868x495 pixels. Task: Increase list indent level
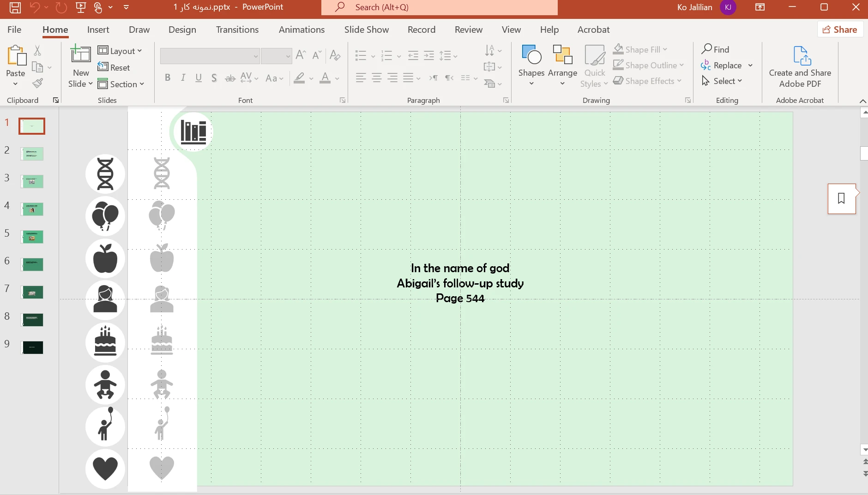tap(429, 56)
